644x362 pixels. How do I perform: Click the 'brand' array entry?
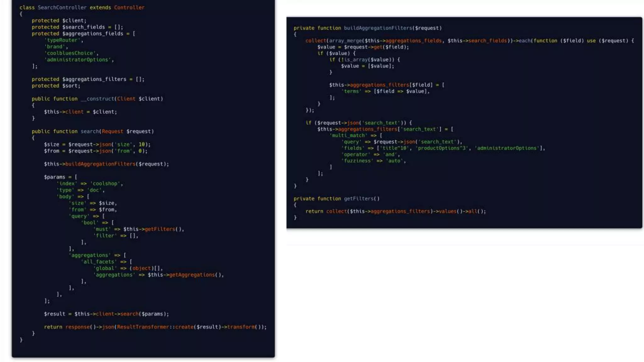pyautogui.click(x=55, y=47)
